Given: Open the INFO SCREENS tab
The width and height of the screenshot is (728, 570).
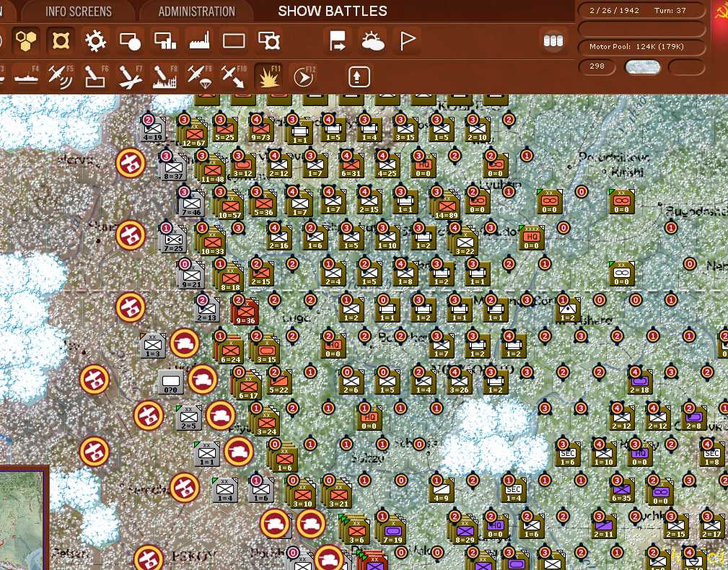Looking at the screenshot, I should [79, 11].
